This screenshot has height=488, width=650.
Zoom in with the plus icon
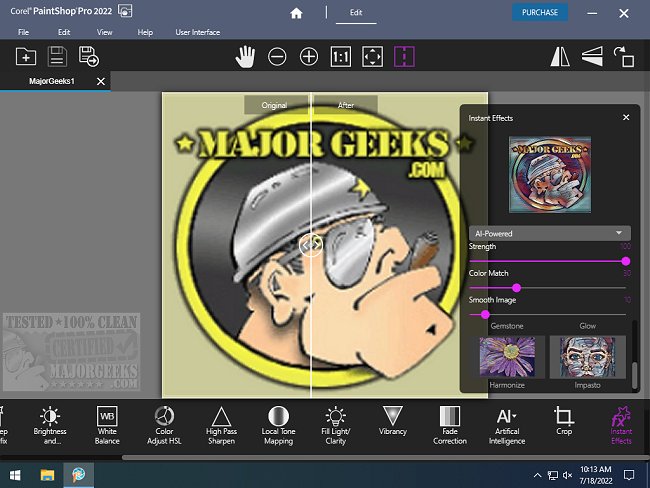point(309,56)
